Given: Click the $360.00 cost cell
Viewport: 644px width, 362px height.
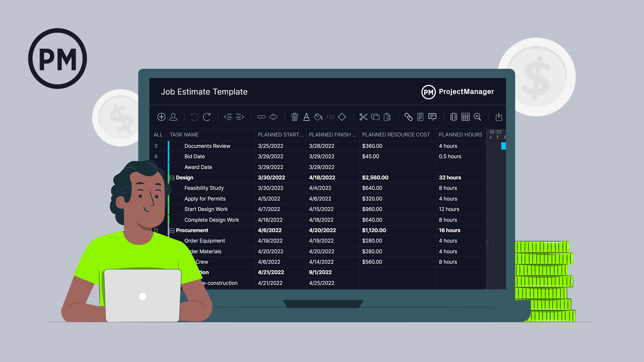Looking at the screenshot, I should (x=372, y=146).
